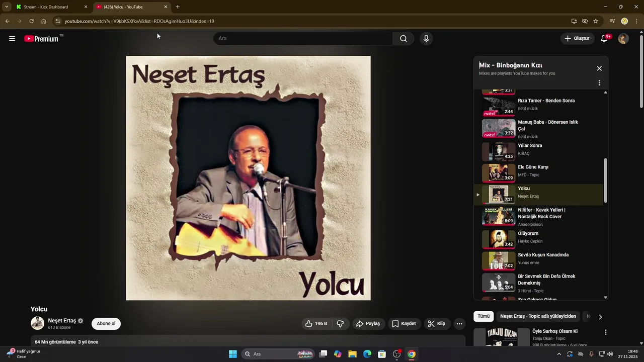Open more video actions three-dot menu
The width and height of the screenshot is (644, 362).
click(459, 324)
